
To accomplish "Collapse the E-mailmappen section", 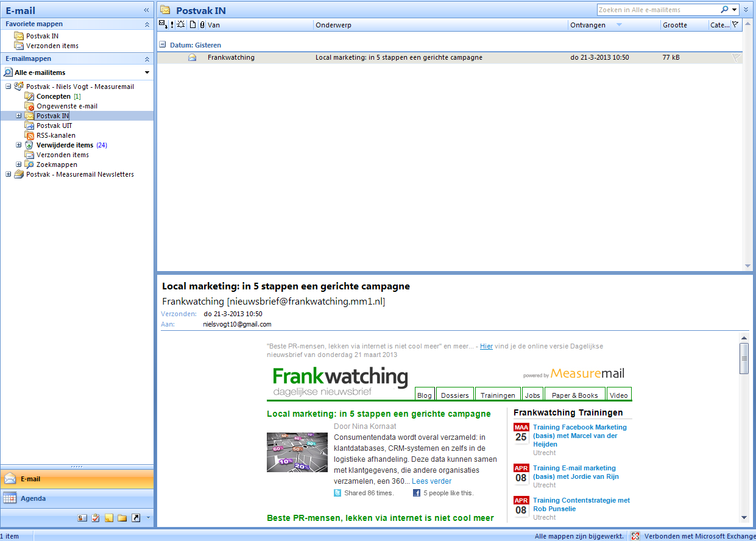I will click(x=147, y=59).
